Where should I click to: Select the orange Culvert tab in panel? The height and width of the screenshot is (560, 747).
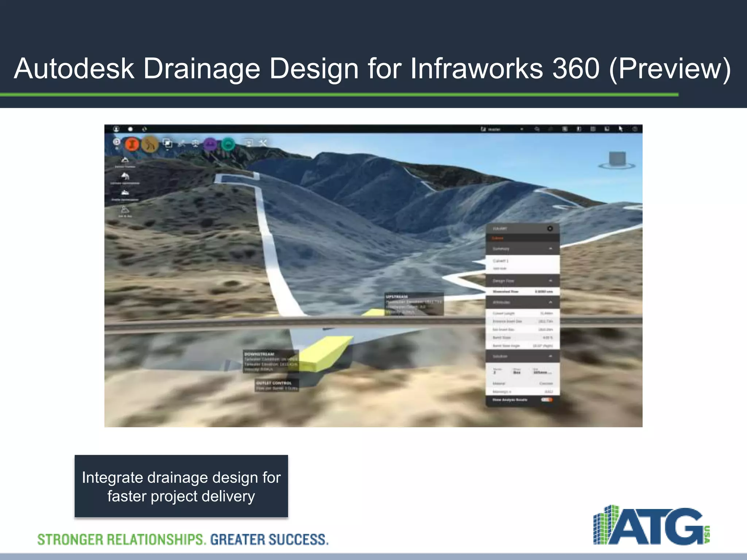[498, 238]
